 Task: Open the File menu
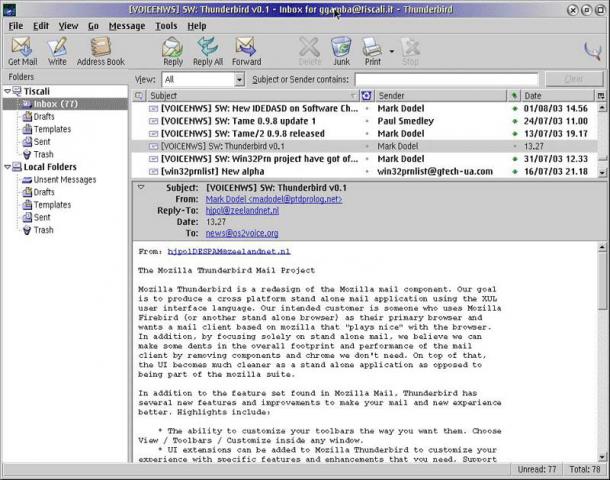16,26
